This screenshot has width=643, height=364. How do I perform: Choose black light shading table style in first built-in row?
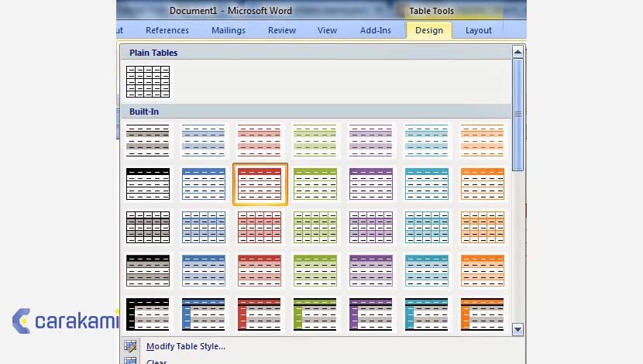pos(148,141)
